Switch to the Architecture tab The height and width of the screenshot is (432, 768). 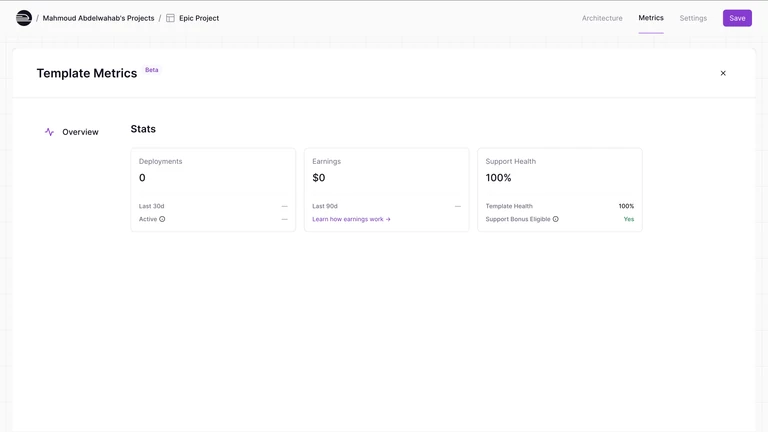pyautogui.click(x=602, y=18)
